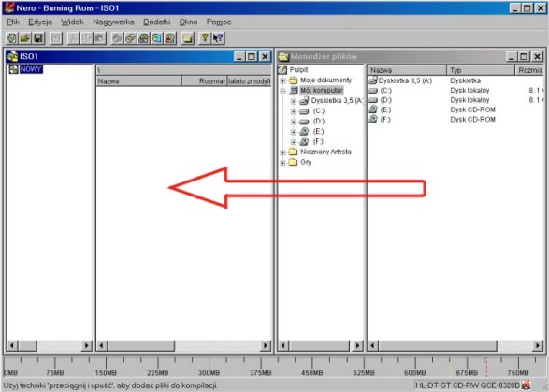Viewport: 549px width, 392px height.
Task: Expand the Moje dokumenty tree node
Action: [282, 80]
